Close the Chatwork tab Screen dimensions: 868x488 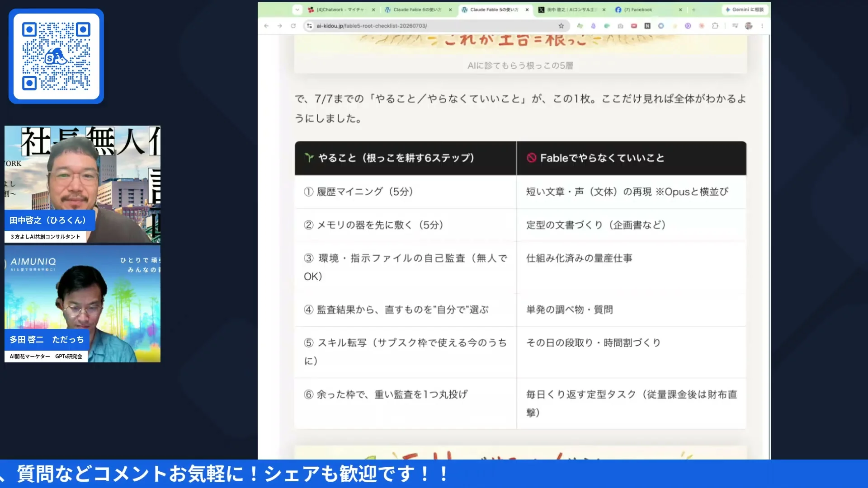click(x=373, y=9)
